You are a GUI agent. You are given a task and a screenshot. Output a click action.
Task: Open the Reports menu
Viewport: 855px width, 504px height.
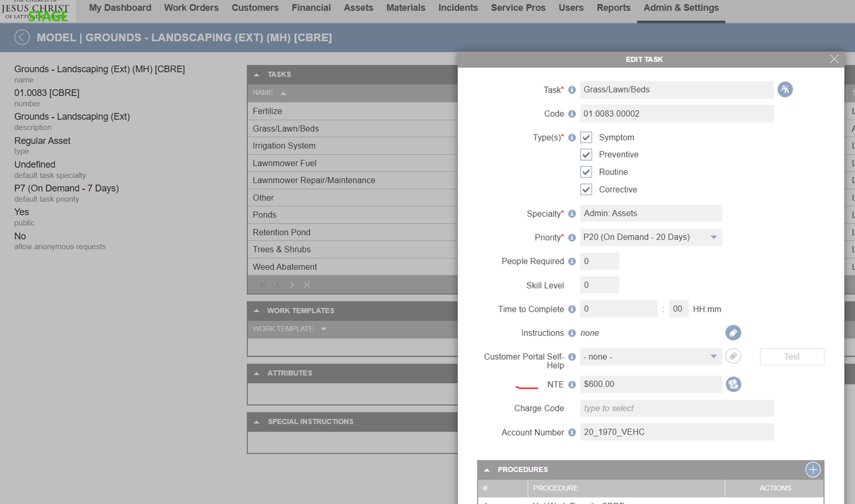(x=613, y=8)
